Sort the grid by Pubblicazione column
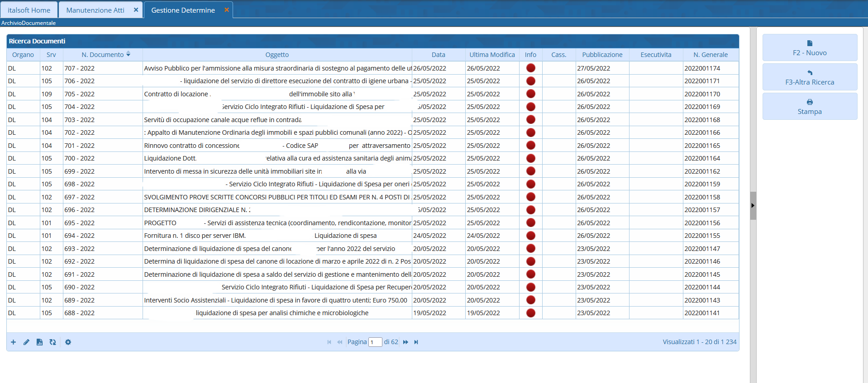The width and height of the screenshot is (868, 383). tap(602, 55)
